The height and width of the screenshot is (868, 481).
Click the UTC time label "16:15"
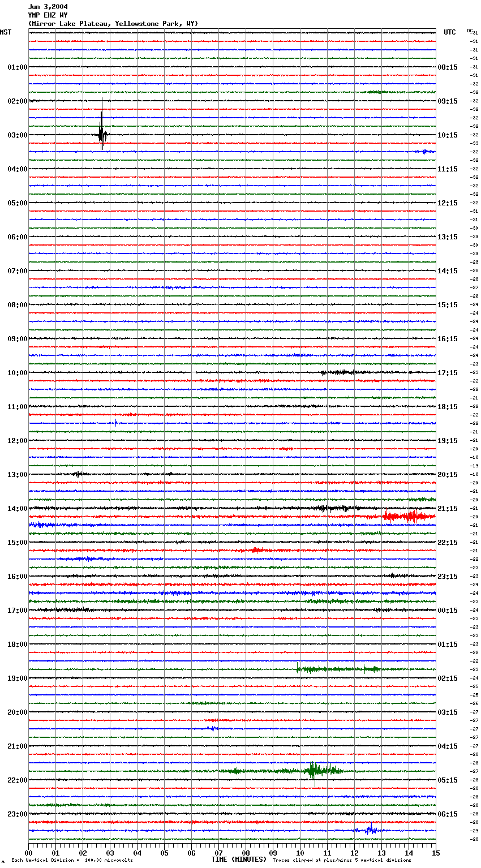[448, 339]
